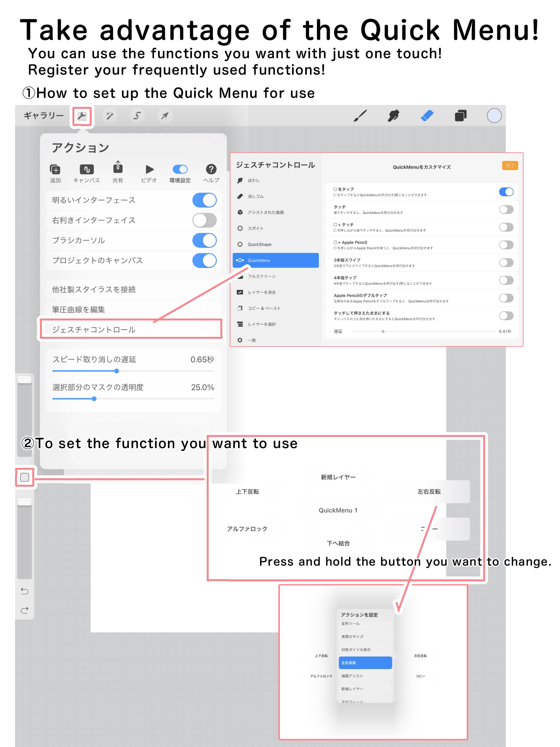This screenshot has width=560, height=747.
Task: Toggle □をタップ tap switch
Action: [x=506, y=192]
